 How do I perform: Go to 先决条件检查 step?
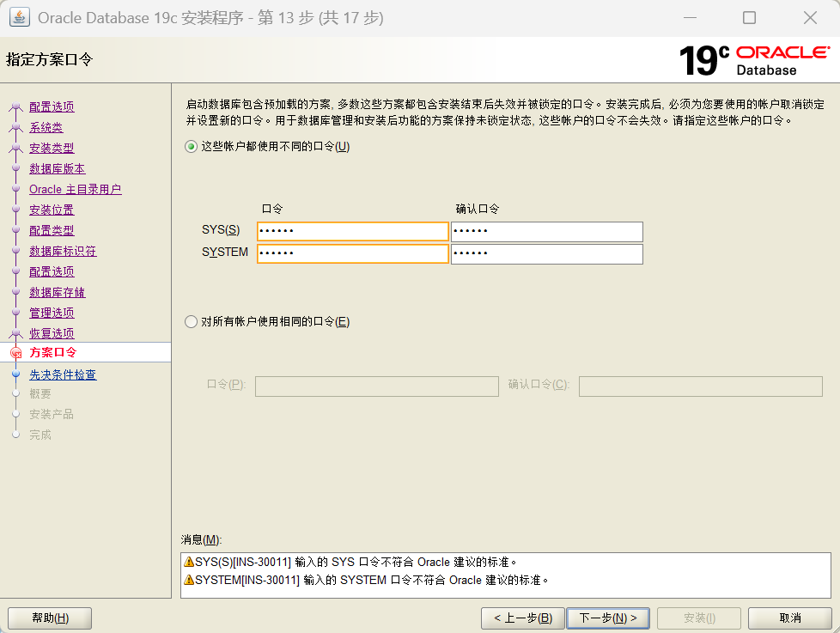tap(63, 374)
